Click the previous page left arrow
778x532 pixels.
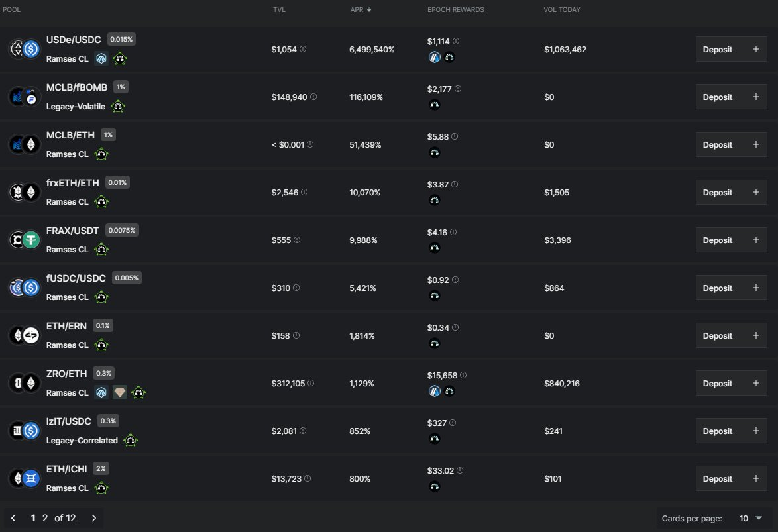point(13,518)
